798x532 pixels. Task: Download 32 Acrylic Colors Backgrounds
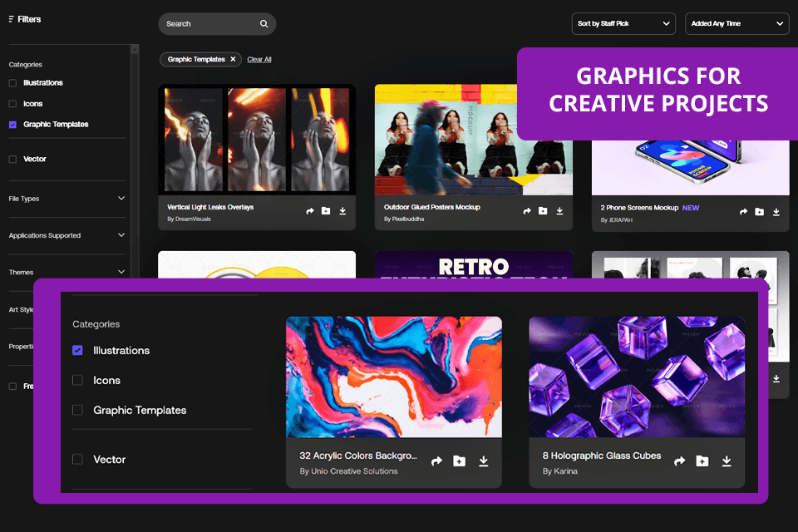click(484, 461)
